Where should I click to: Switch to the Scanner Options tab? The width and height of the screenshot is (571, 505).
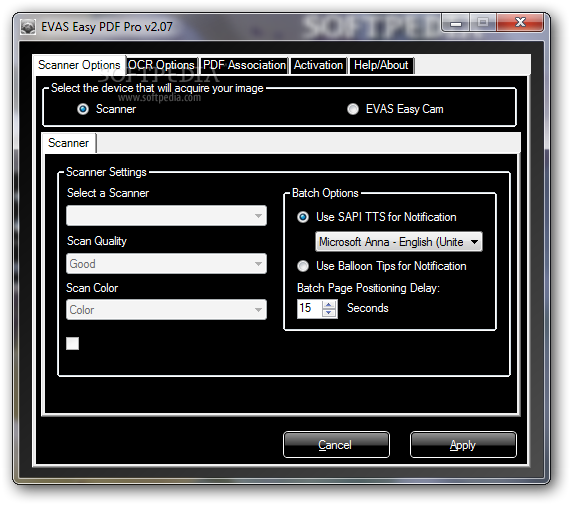tap(79, 65)
